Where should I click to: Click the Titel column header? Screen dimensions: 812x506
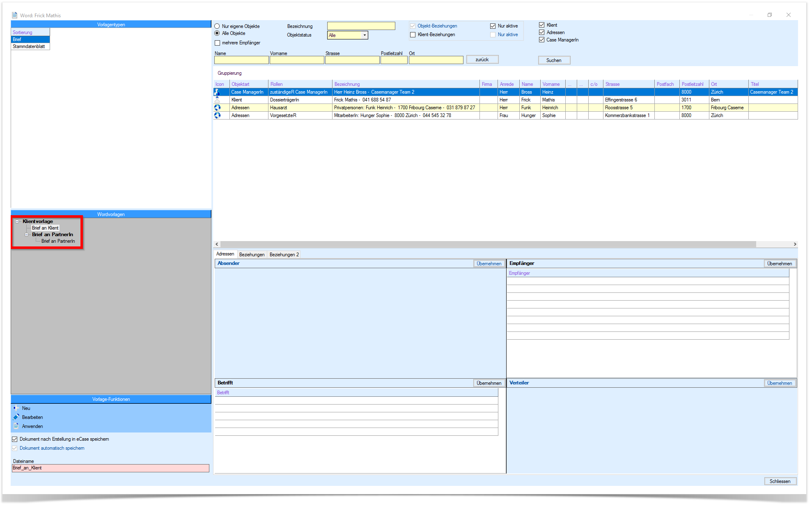point(773,84)
